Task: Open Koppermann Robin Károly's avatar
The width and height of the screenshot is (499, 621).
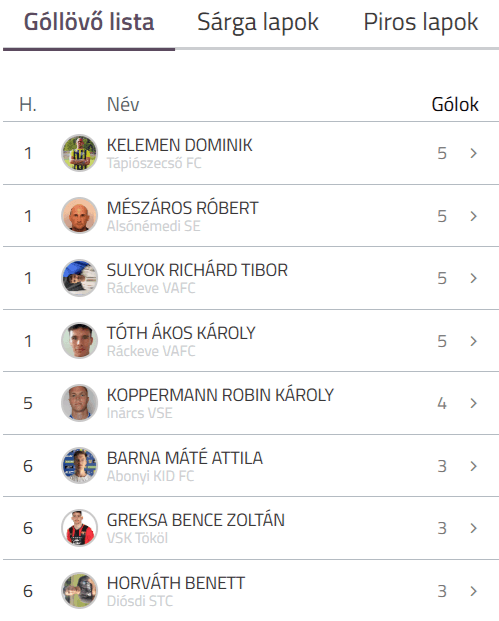Action: [x=80, y=403]
